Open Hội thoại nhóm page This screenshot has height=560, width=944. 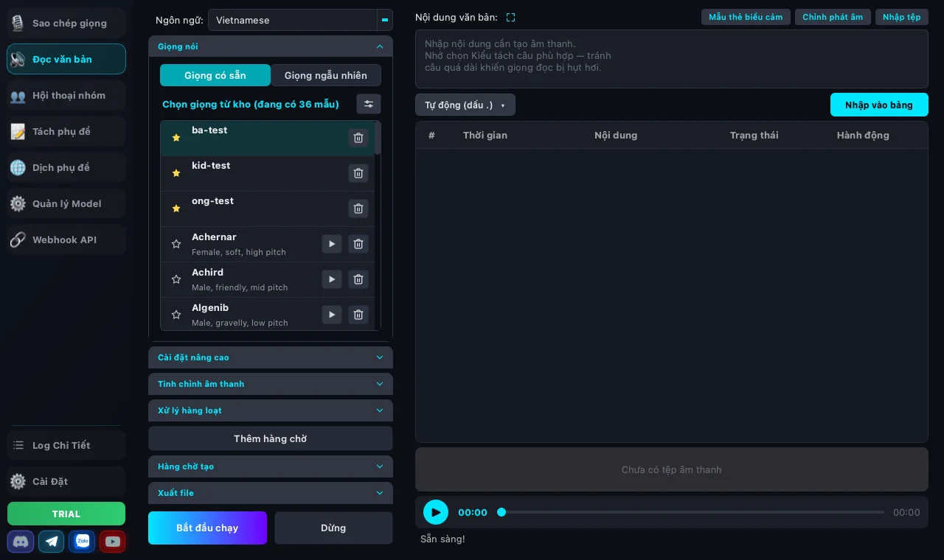66,95
